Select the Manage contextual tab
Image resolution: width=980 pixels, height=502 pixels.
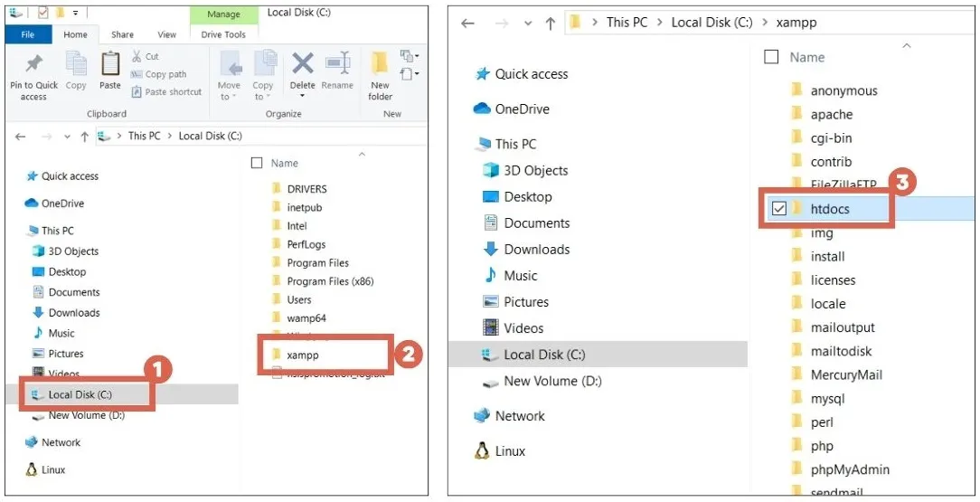coord(223,14)
